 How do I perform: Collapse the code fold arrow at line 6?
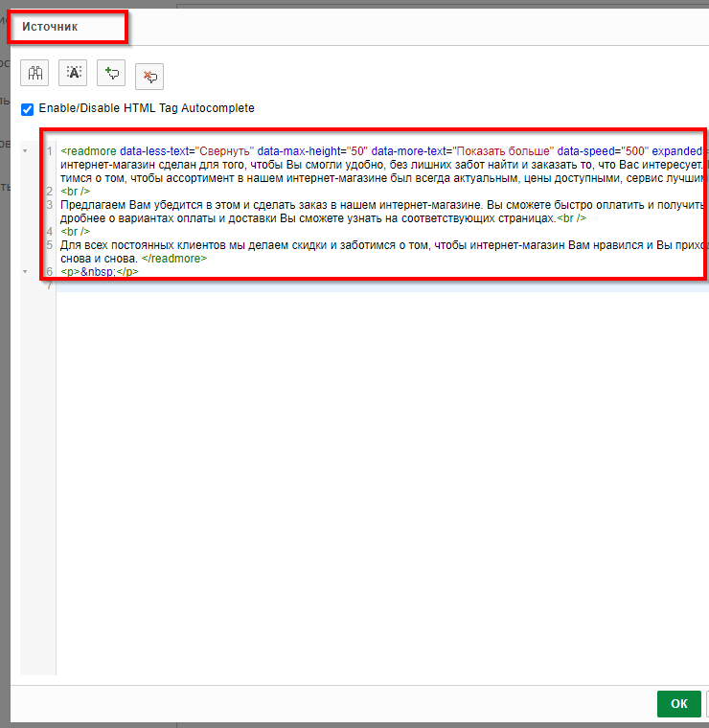click(25, 272)
